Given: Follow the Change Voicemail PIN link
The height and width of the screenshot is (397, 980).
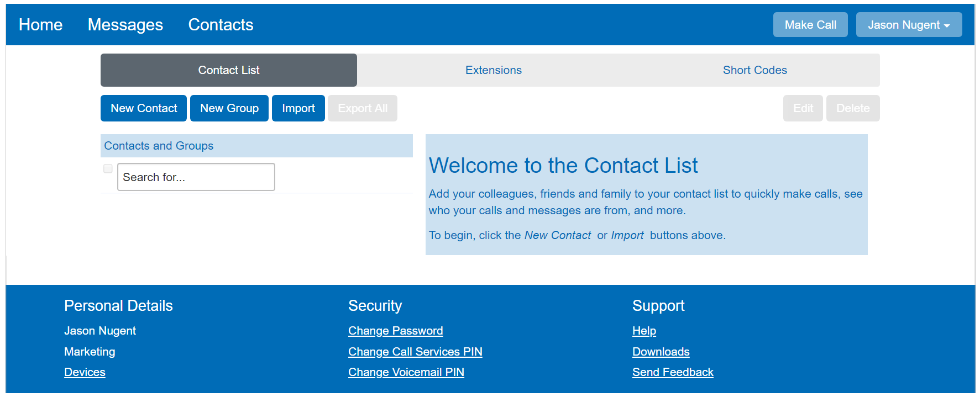Looking at the screenshot, I should [406, 372].
